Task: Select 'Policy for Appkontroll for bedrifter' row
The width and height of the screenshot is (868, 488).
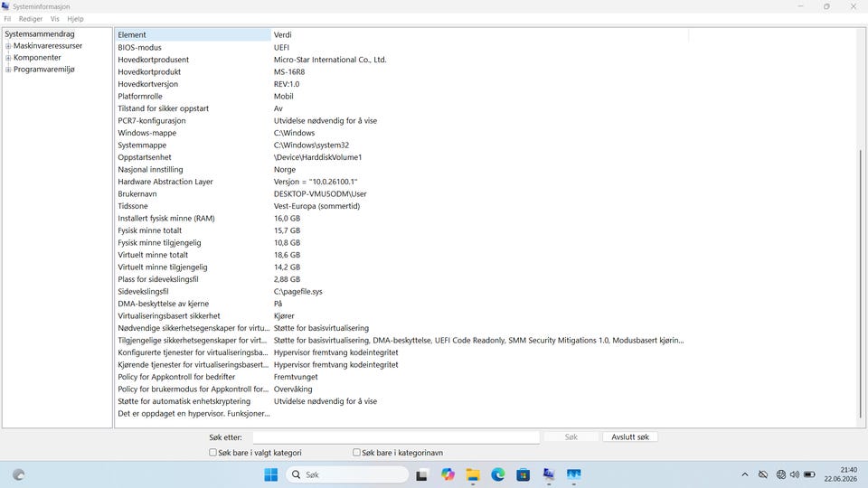Action: (401, 377)
